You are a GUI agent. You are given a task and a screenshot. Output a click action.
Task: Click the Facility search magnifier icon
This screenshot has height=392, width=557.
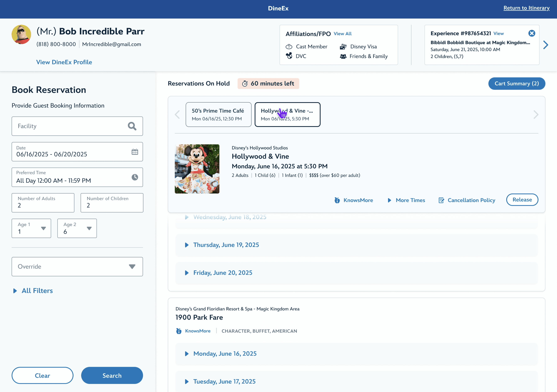(x=132, y=126)
